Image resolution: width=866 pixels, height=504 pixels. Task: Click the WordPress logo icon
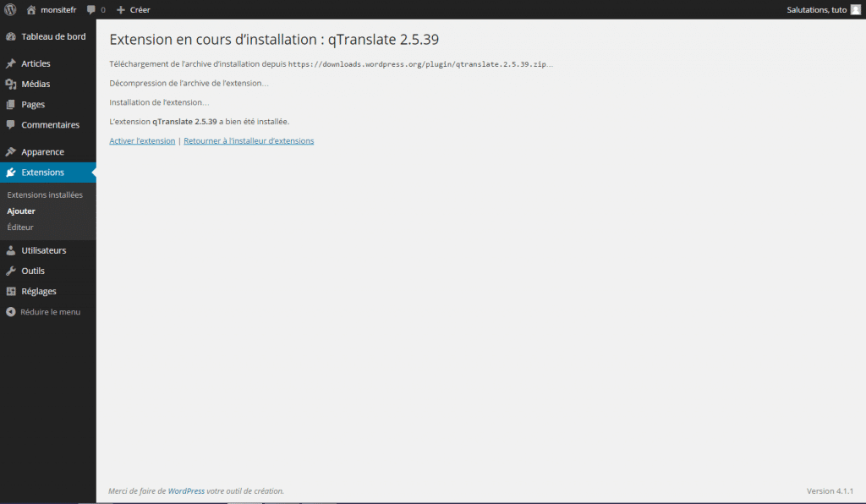click(x=10, y=9)
